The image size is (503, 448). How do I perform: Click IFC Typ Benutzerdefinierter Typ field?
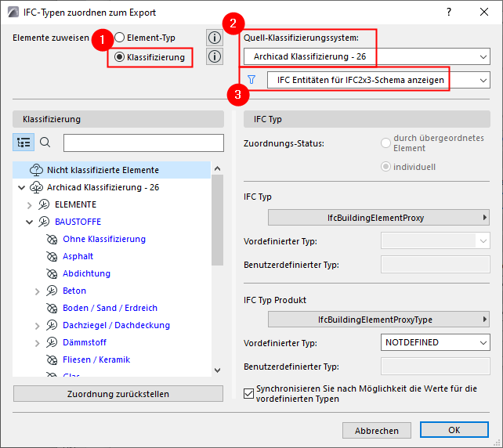pos(436,265)
